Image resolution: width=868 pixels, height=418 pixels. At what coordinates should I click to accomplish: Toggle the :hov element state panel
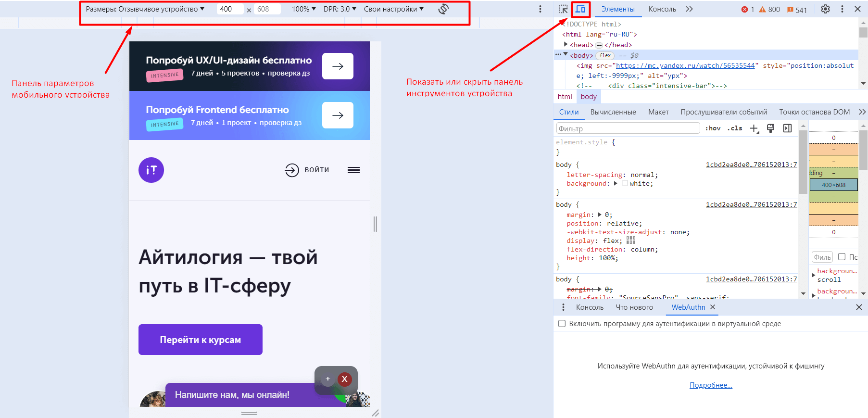713,128
